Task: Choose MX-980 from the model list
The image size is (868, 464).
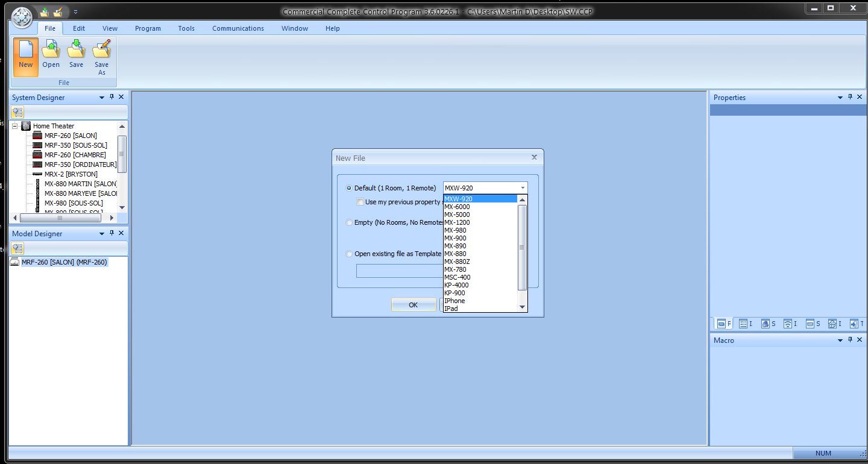Action: (480, 230)
